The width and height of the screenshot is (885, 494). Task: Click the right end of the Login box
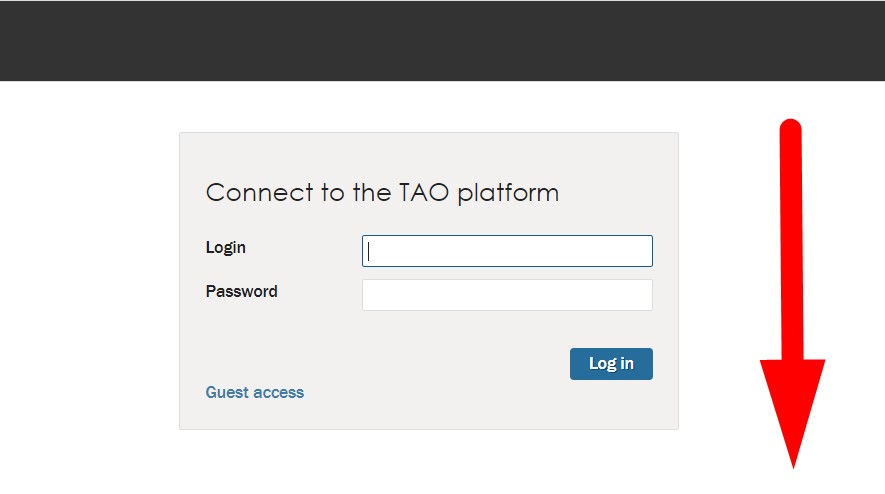click(x=640, y=251)
